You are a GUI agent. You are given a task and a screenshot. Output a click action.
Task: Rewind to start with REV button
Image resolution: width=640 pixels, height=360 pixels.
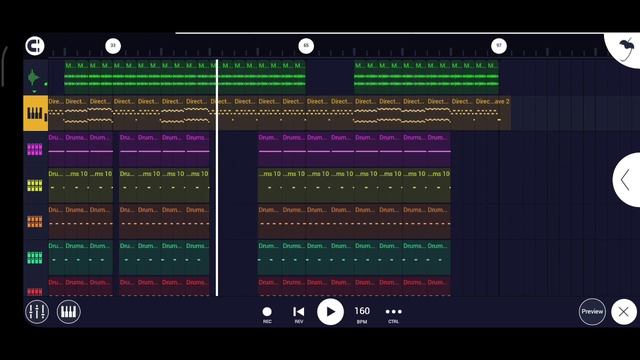coord(299,314)
